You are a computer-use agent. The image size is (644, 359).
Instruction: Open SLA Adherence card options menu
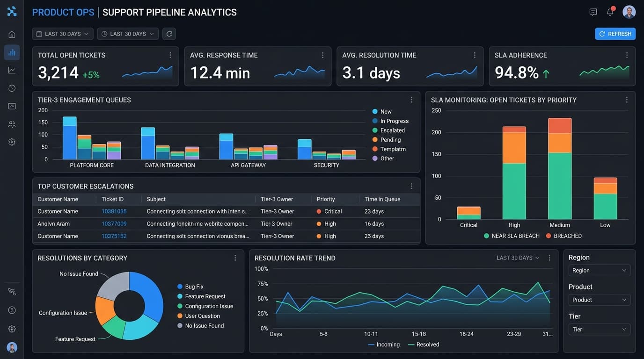[x=627, y=55]
